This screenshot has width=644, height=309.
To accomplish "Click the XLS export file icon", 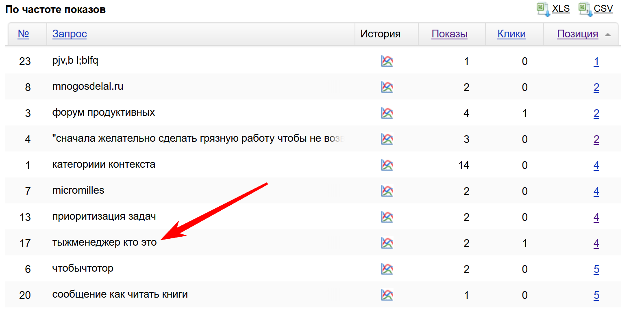I will point(542,9).
